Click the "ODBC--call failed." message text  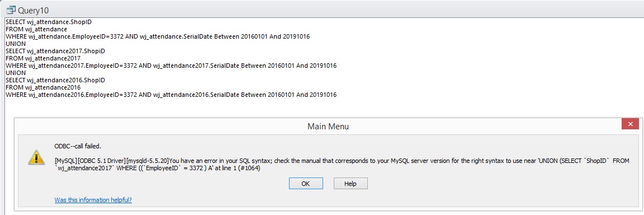[78, 146]
